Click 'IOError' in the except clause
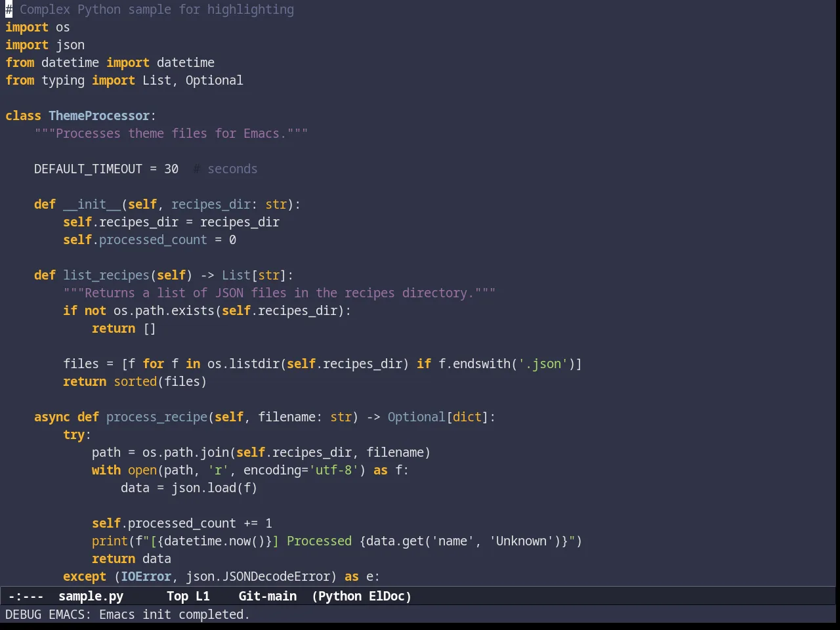Viewport: 840px width, 630px height. (x=146, y=576)
